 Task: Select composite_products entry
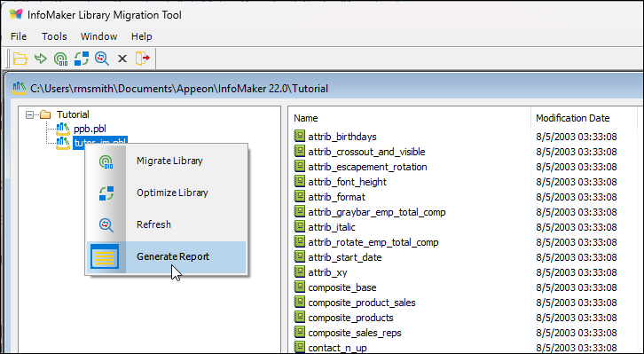[x=350, y=318]
